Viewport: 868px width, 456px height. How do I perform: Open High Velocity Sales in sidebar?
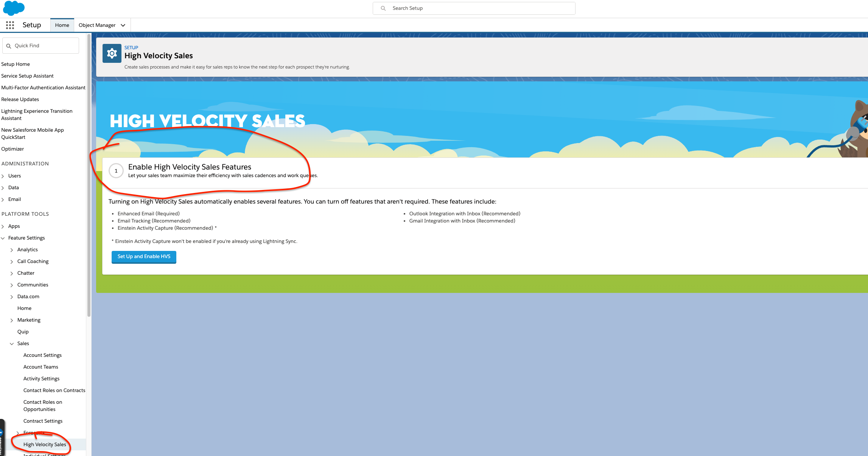(x=45, y=444)
